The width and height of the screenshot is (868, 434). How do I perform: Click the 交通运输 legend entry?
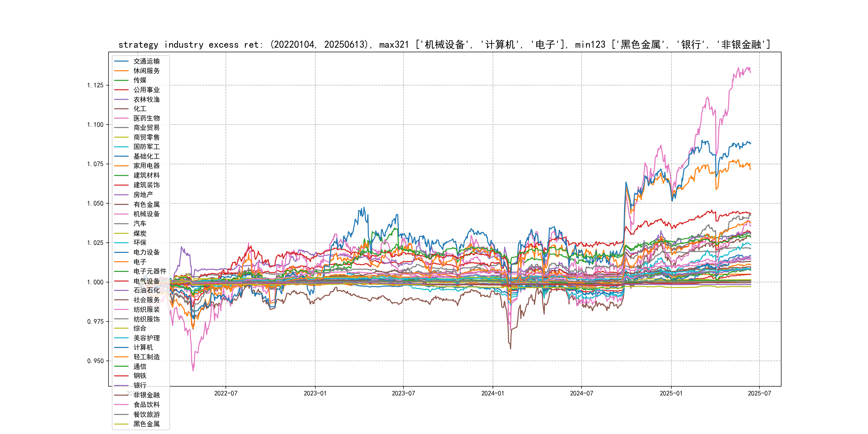point(146,61)
